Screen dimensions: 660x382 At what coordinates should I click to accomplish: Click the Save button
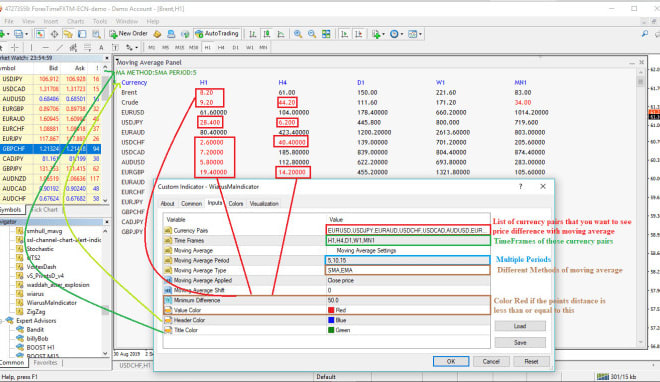[520, 342]
